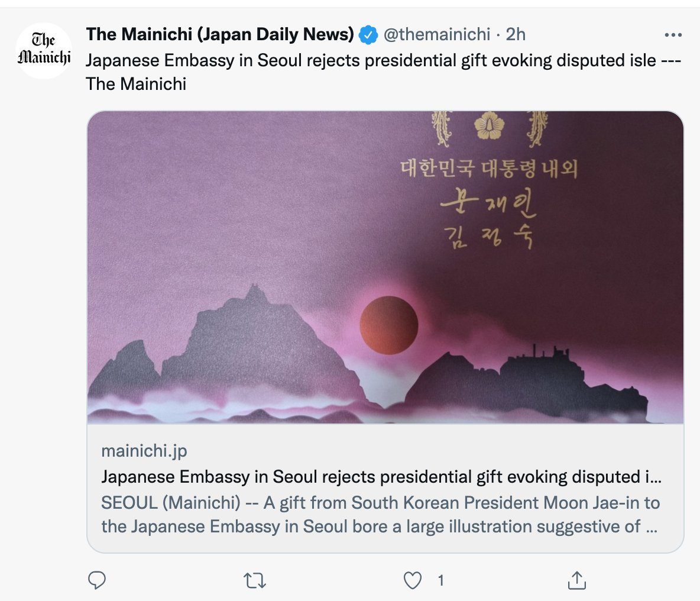Click the share tweet upload icon
This screenshot has height=601, width=700.
coord(576,580)
